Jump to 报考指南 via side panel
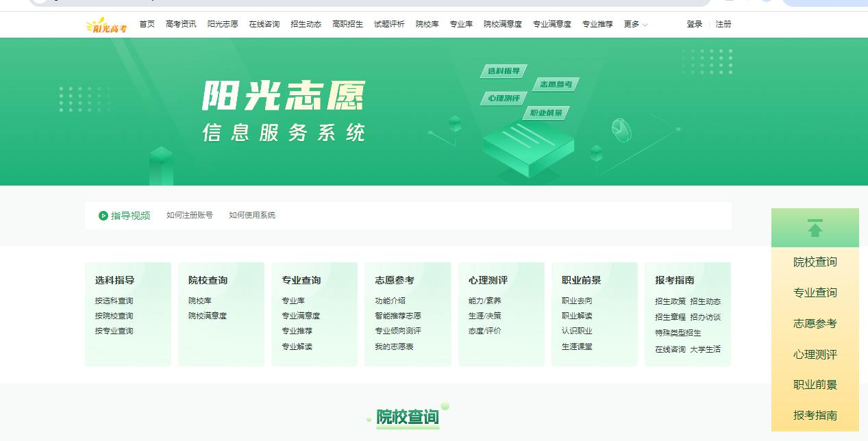Screen dimensions: 868x441 pyautogui.click(x=815, y=415)
